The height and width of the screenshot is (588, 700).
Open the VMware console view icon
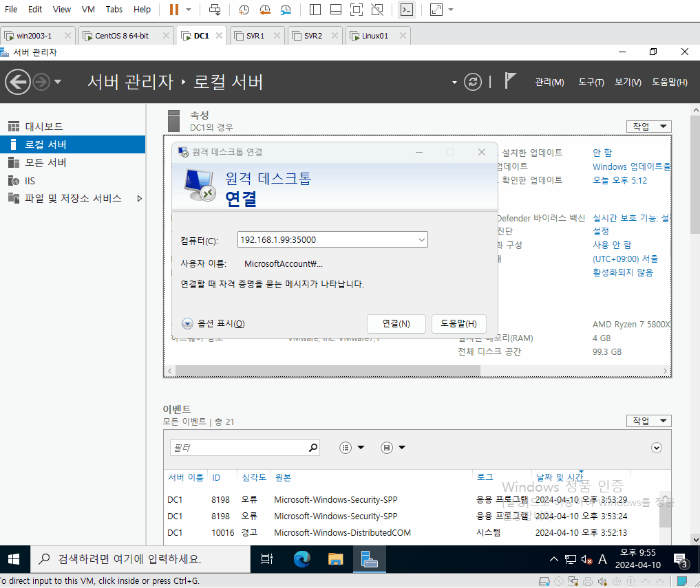click(407, 10)
